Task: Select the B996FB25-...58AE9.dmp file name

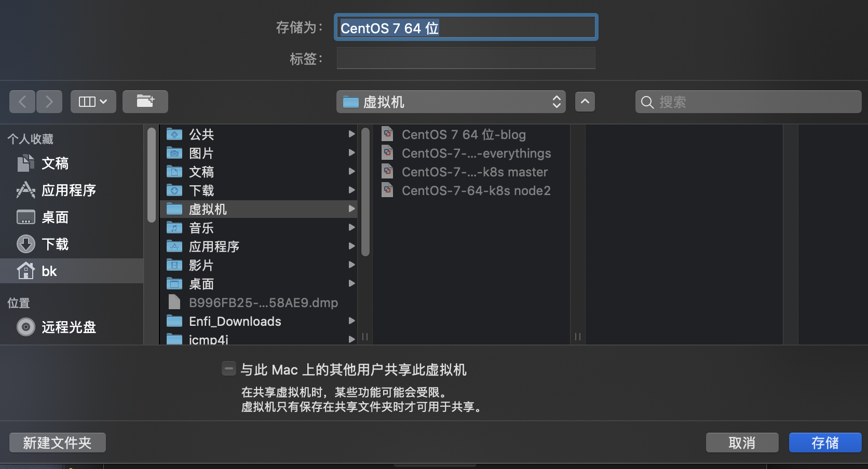Action: click(x=263, y=302)
